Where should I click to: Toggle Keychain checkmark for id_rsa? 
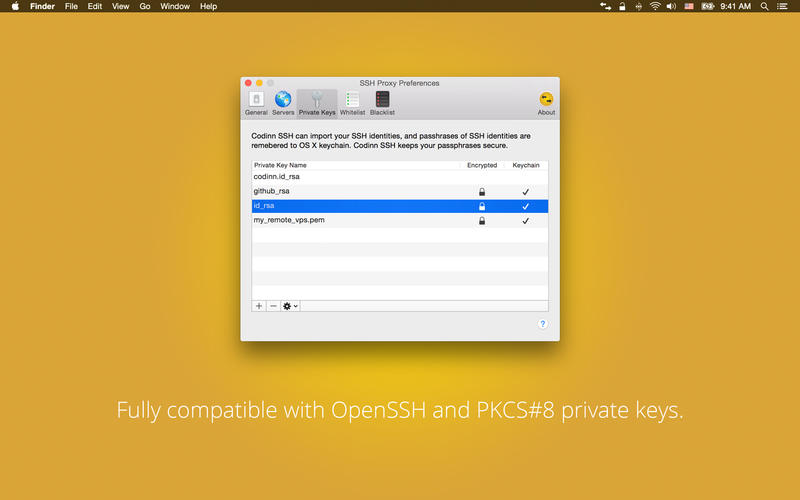(525, 206)
